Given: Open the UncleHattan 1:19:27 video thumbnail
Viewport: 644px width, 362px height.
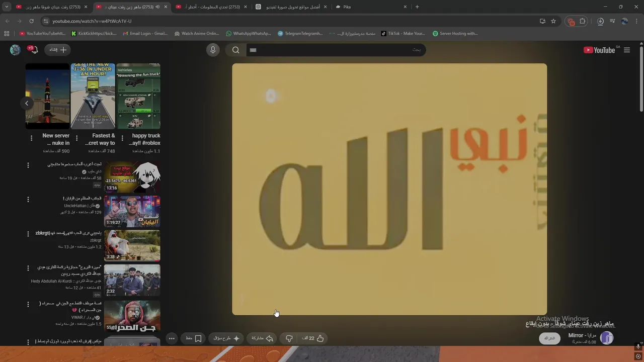Looking at the screenshot, I should click(132, 211).
